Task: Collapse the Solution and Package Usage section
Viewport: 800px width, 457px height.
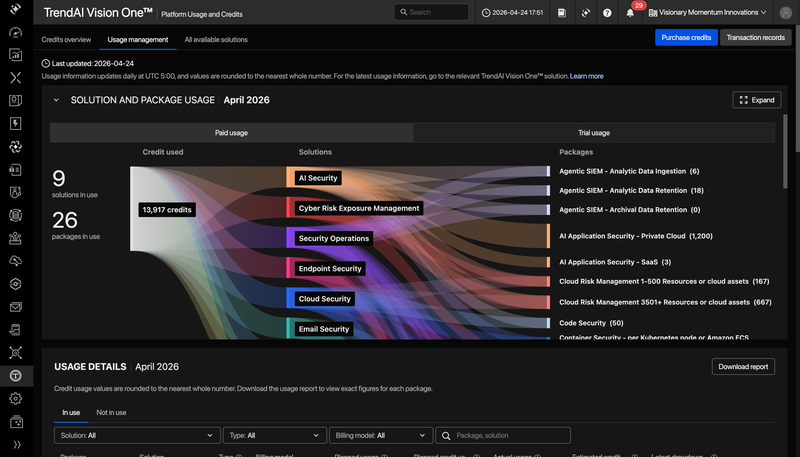Action: (x=56, y=100)
